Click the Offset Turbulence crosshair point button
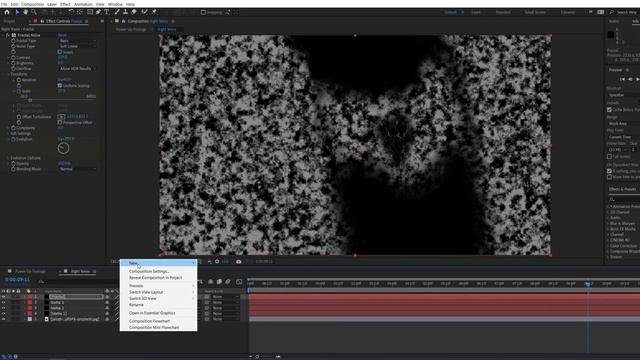Image resolution: width=640 pixels, height=360 pixels. pos(61,117)
